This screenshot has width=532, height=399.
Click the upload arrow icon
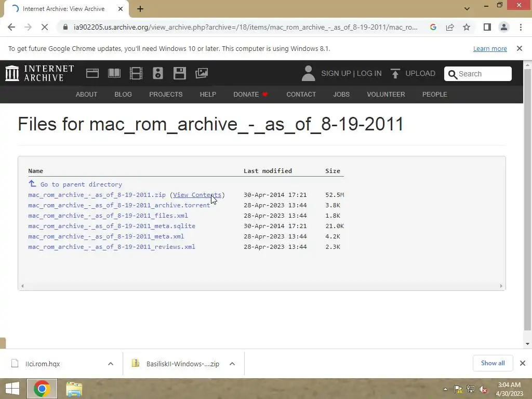coord(395,73)
